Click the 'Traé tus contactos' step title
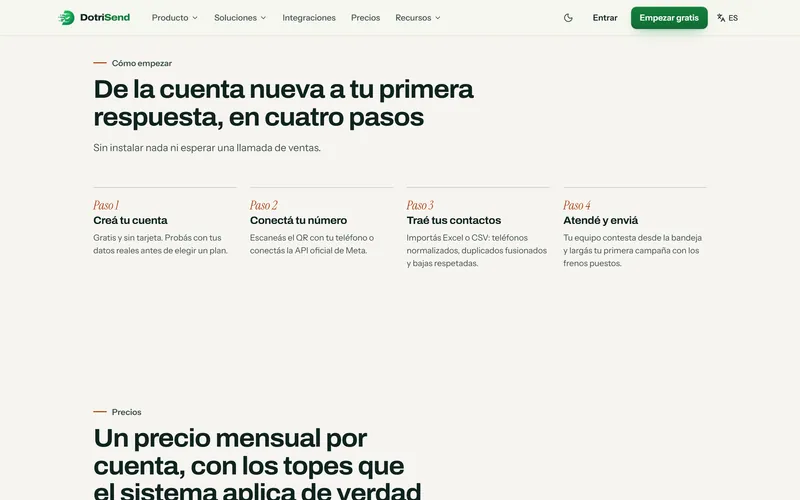Viewport: 800px width, 500px height. coord(454,220)
